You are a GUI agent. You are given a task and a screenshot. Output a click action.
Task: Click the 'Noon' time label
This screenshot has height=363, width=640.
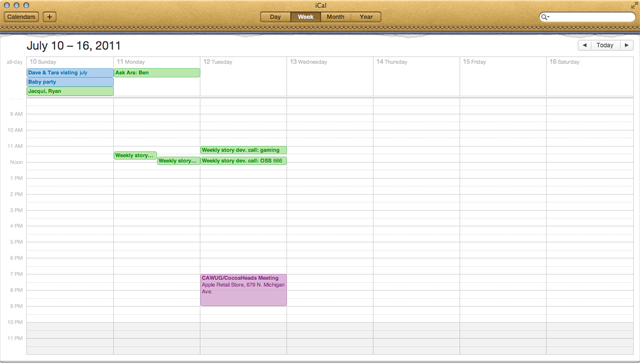tap(16, 162)
